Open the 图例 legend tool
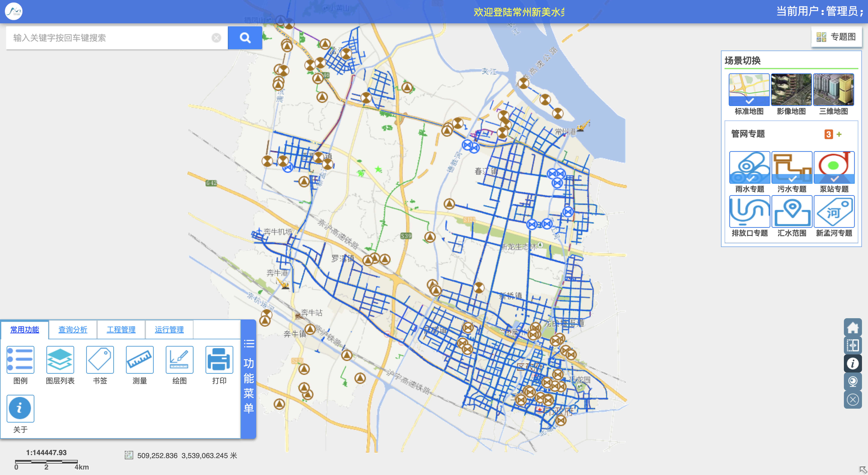Image resolution: width=868 pixels, height=475 pixels. (x=20, y=360)
